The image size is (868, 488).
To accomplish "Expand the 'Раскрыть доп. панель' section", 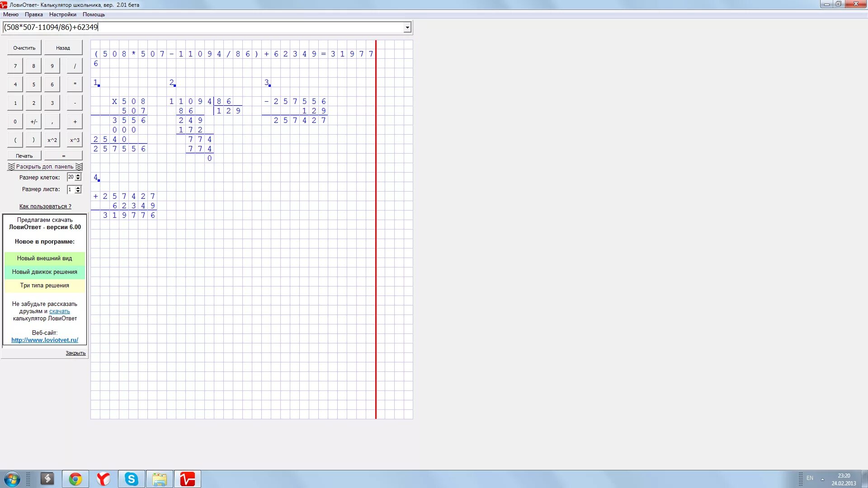I will (x=45, y=167).
